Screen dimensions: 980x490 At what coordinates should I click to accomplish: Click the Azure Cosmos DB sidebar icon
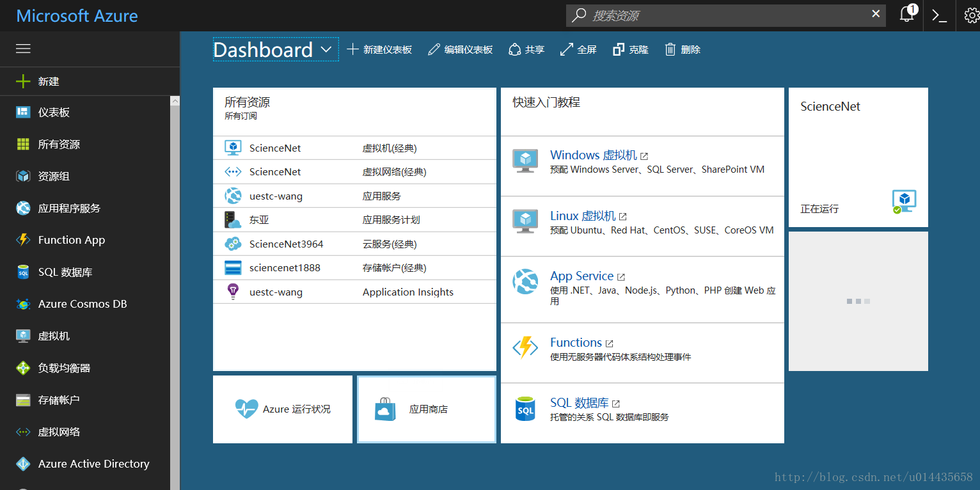[x=23, y=304]
